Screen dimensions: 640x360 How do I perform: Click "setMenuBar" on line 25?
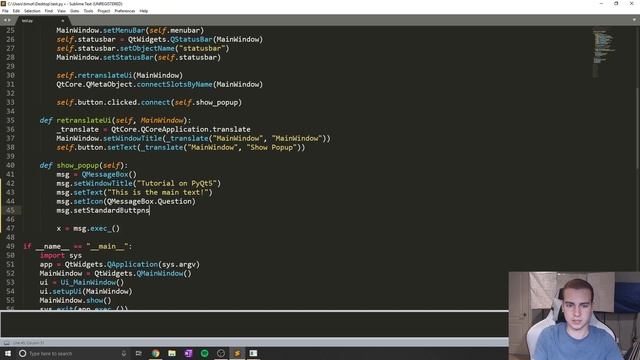(124, 30)
